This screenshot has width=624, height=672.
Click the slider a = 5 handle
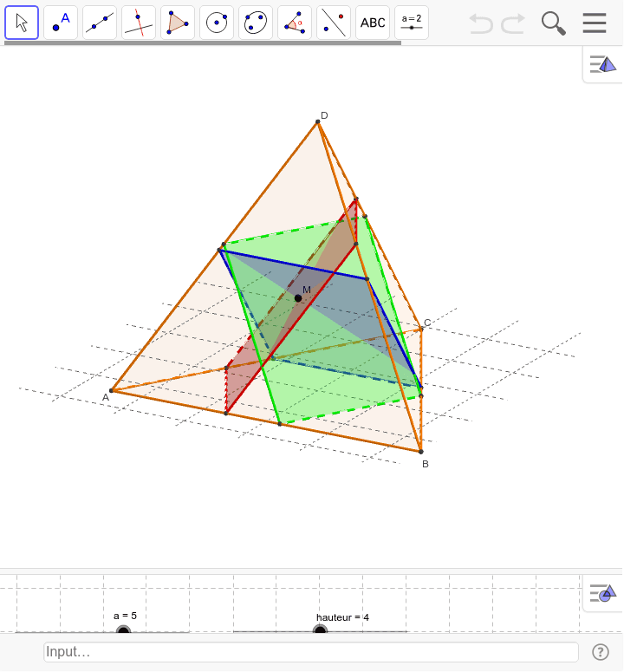tap(123, 630)
